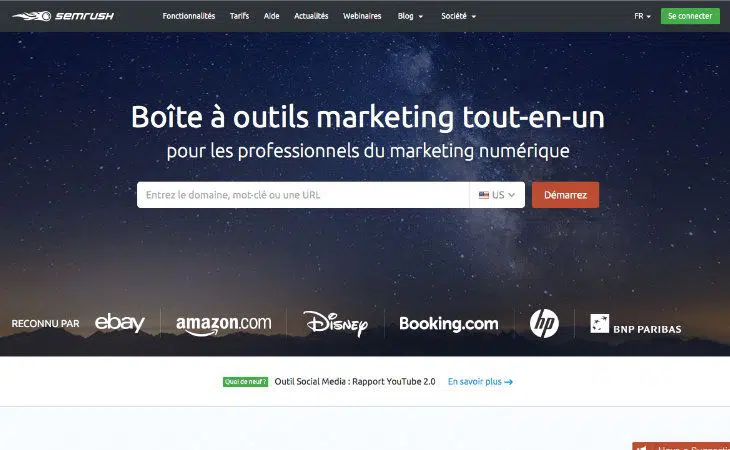Open the Webinaires menu item

(362, 16)
